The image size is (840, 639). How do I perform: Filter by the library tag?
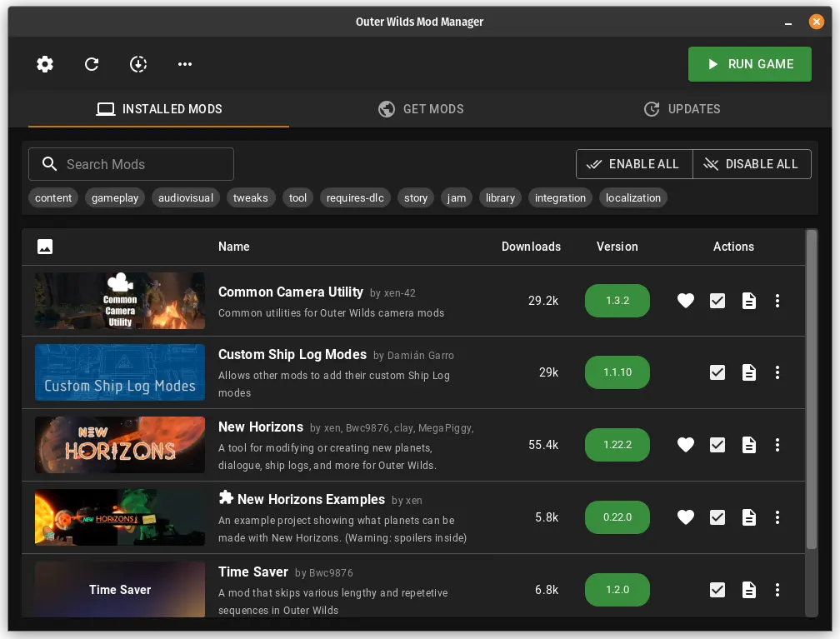(x=500, y=197)
